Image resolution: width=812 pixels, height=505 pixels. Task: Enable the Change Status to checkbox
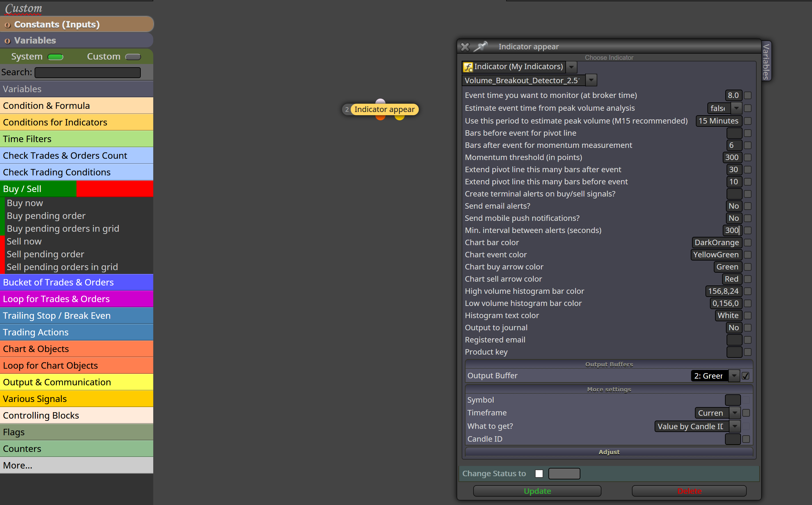click(x=539, y=474)
